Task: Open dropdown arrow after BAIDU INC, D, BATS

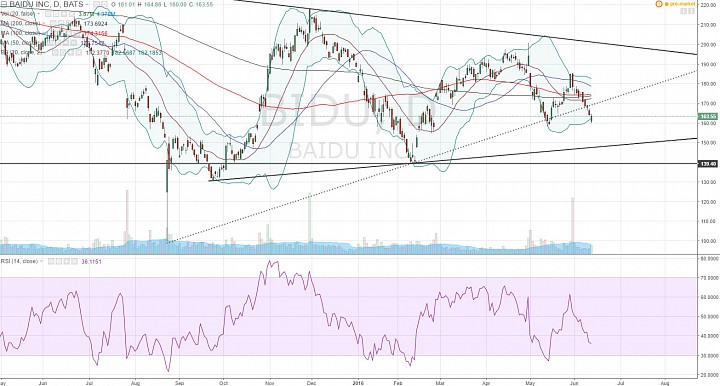Action: click(x=87, y=5)
